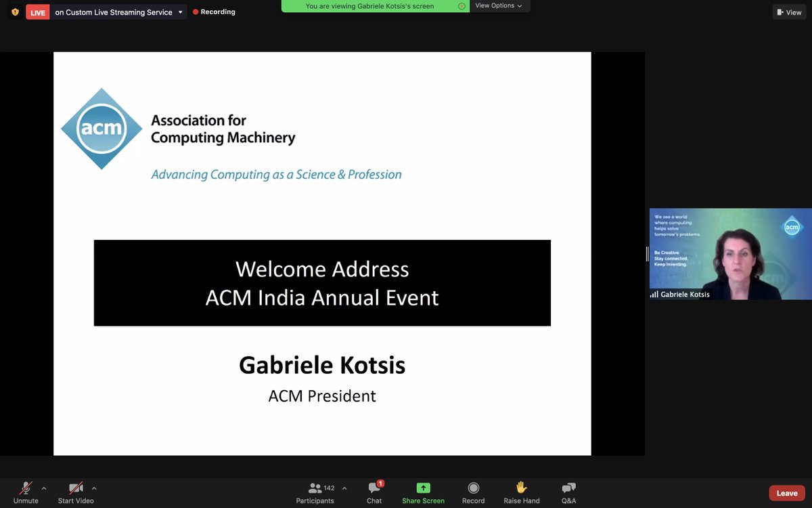812x508 pixels.
Task: Open the Participants panel
Action: (x=315, y=492)
